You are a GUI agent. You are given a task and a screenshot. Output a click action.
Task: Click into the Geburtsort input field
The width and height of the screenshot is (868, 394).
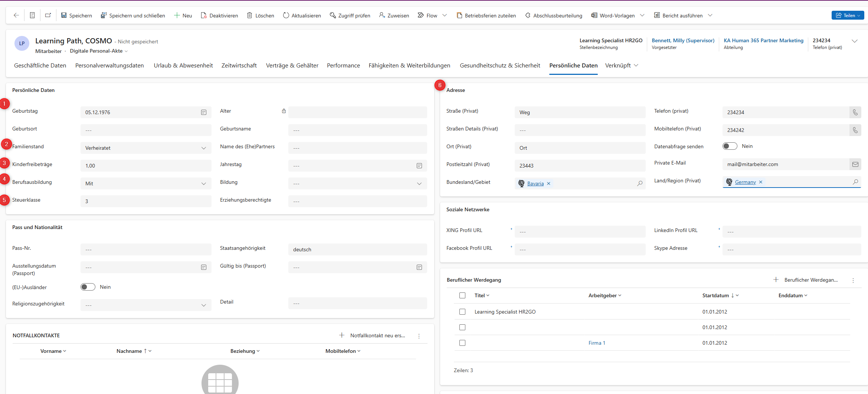146,130
